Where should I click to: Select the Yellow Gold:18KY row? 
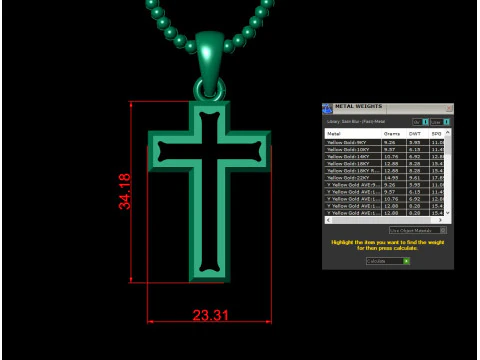click(385, 163)
